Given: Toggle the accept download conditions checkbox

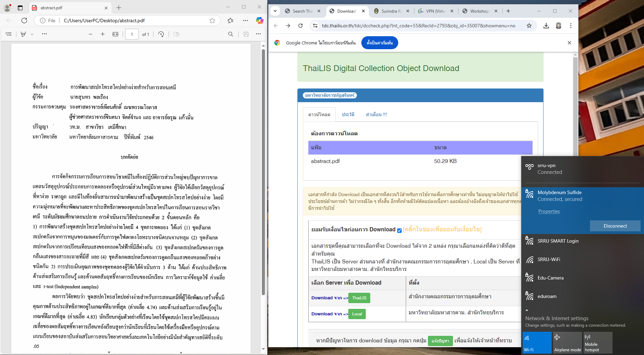Looking at the screenshot, I should click(x=399, y=230).
